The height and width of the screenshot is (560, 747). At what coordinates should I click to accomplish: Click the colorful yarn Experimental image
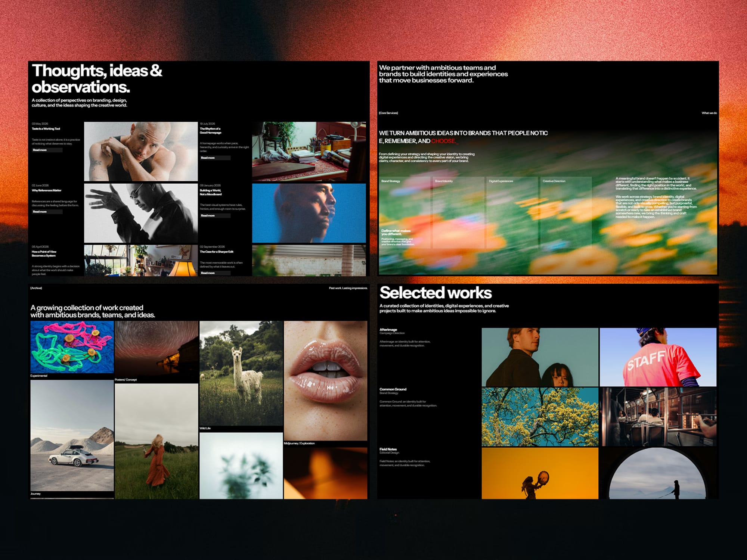pyautogui.click(x=72, y=347)
